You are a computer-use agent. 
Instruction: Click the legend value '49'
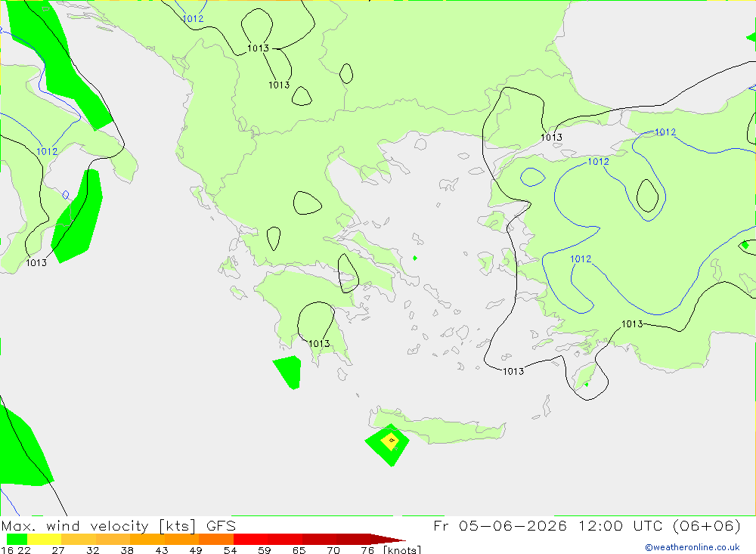pyautogui.click(x=196, y=550)
